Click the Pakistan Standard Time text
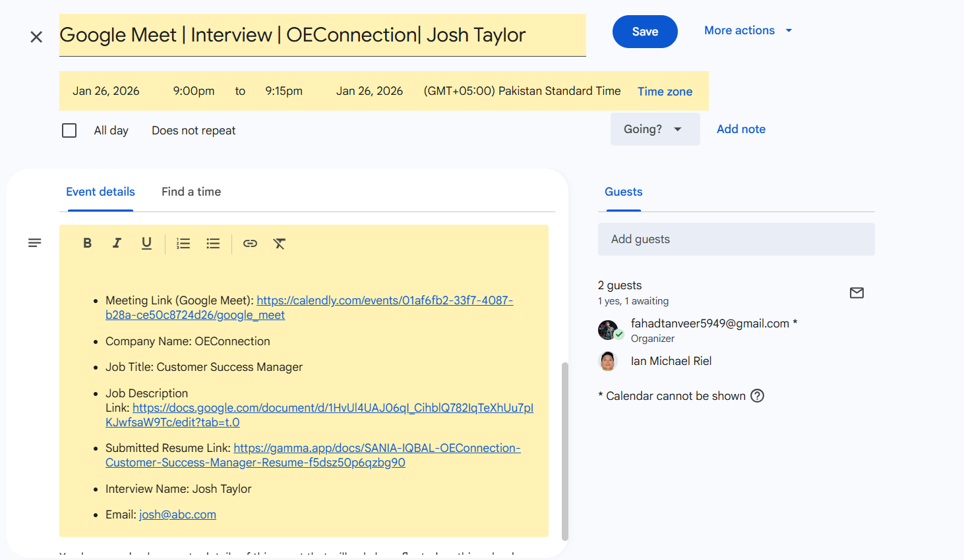 (x=522, y=91)
